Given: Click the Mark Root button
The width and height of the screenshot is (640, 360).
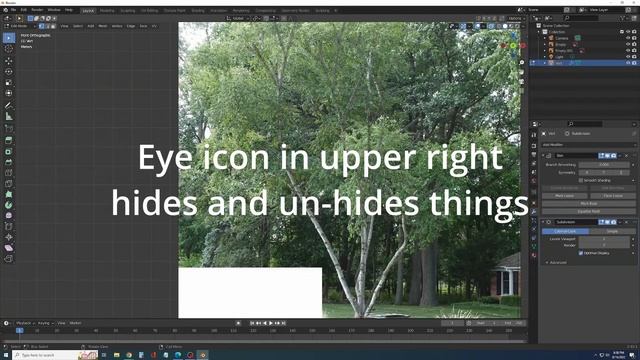Looking at the screenshot, I should tap(589, 203).
